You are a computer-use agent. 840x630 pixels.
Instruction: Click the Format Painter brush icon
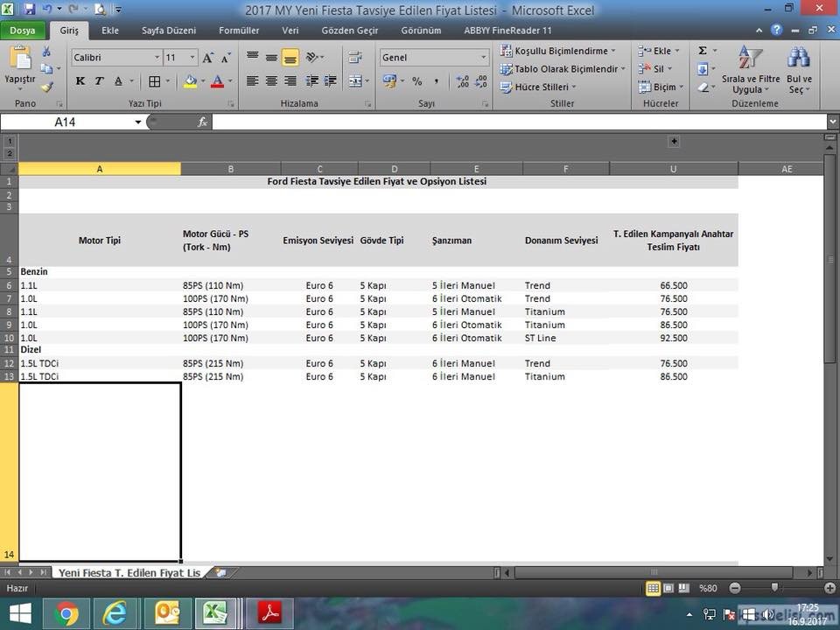pyautogui.click(x=47, y=87)
